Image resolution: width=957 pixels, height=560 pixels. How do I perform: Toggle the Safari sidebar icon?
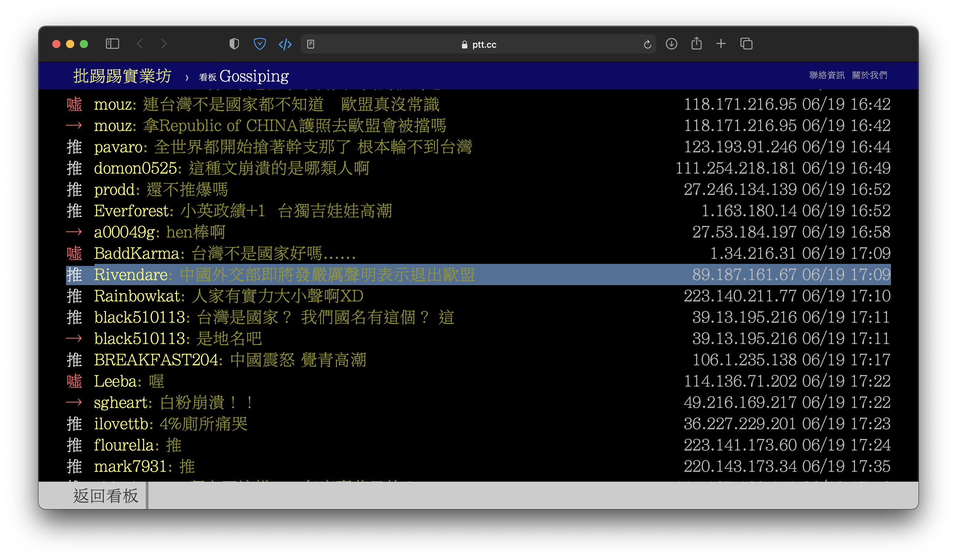112,44
